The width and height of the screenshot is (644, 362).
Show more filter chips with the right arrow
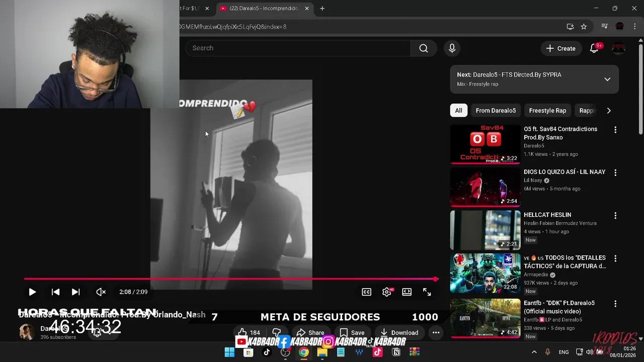tap(609, 111)
